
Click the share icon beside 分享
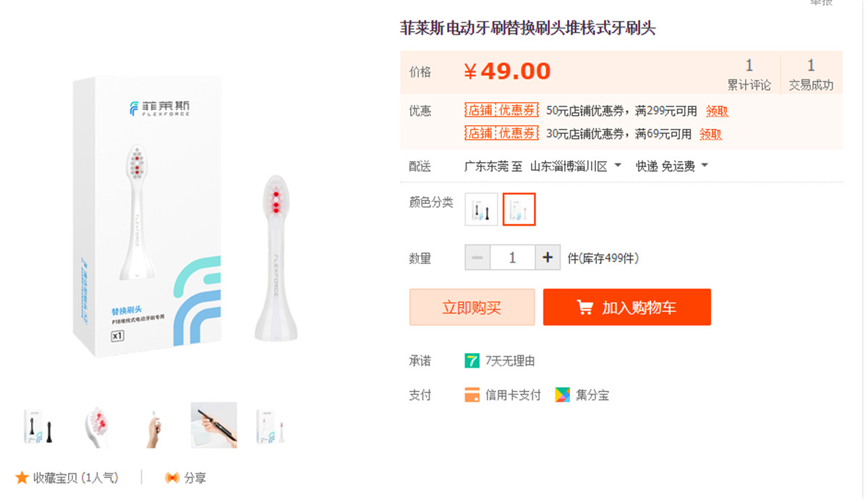point(171,478)
